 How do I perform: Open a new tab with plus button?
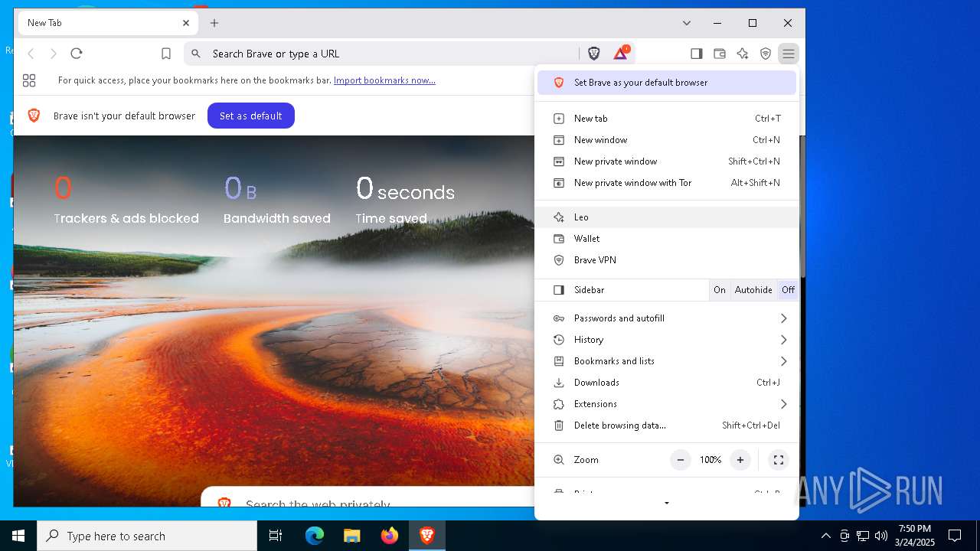pyautogui.click(x=214, y=23)
